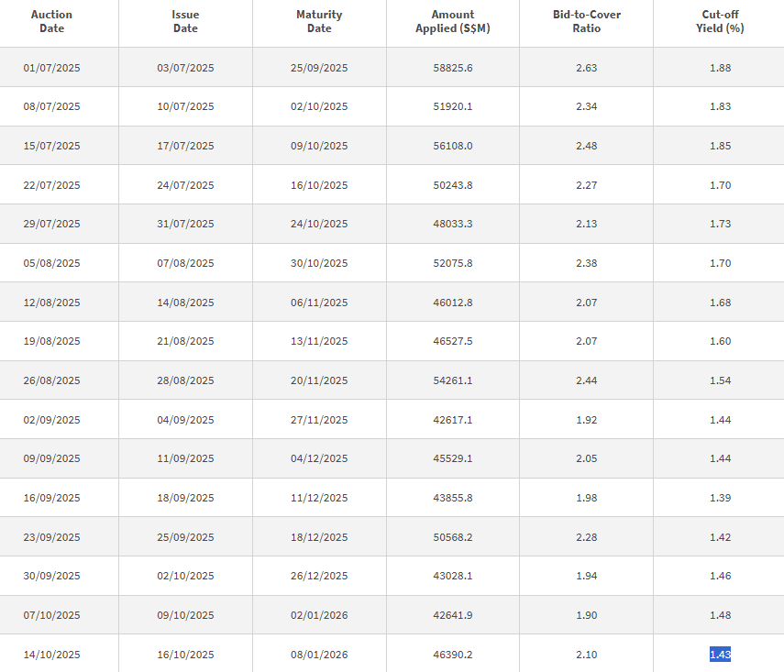
Task: Click the amount applied value 46390.2
Action: [x=452, y=655]
